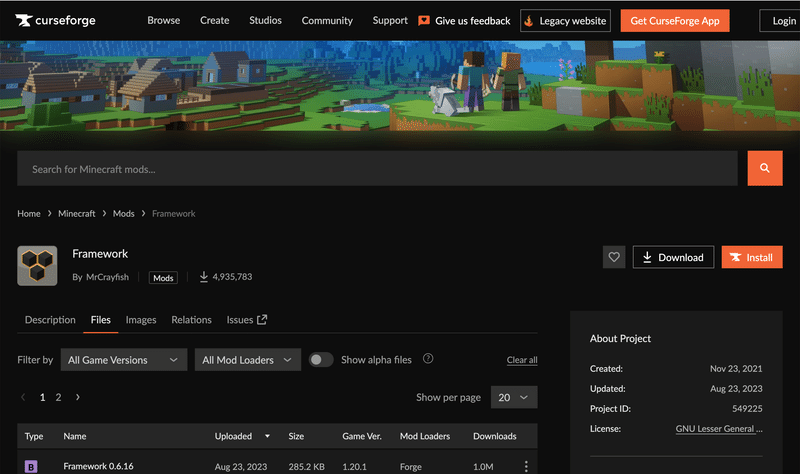This screenshot has width=800, height=474.
Task: Click the Name column header
Action: pos(74,436)
